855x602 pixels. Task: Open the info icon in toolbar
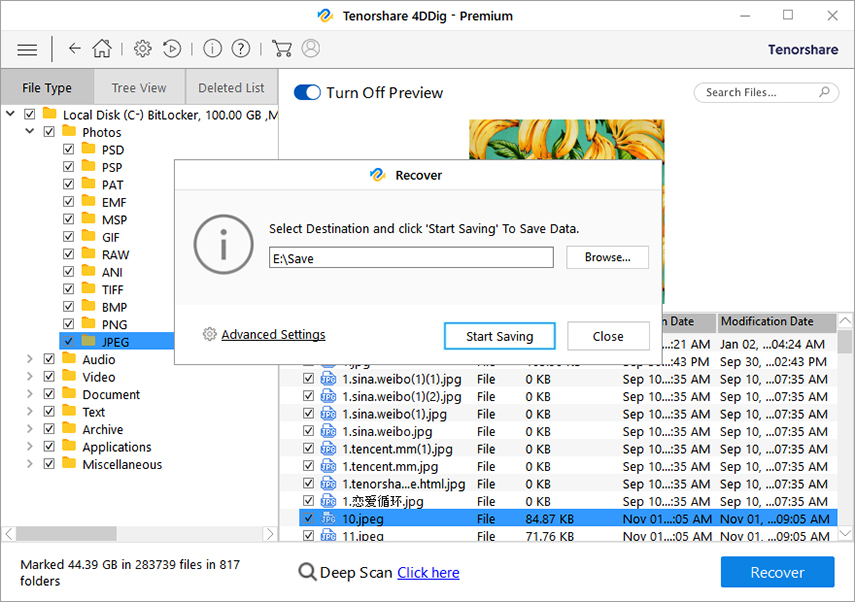click(212, 49)
